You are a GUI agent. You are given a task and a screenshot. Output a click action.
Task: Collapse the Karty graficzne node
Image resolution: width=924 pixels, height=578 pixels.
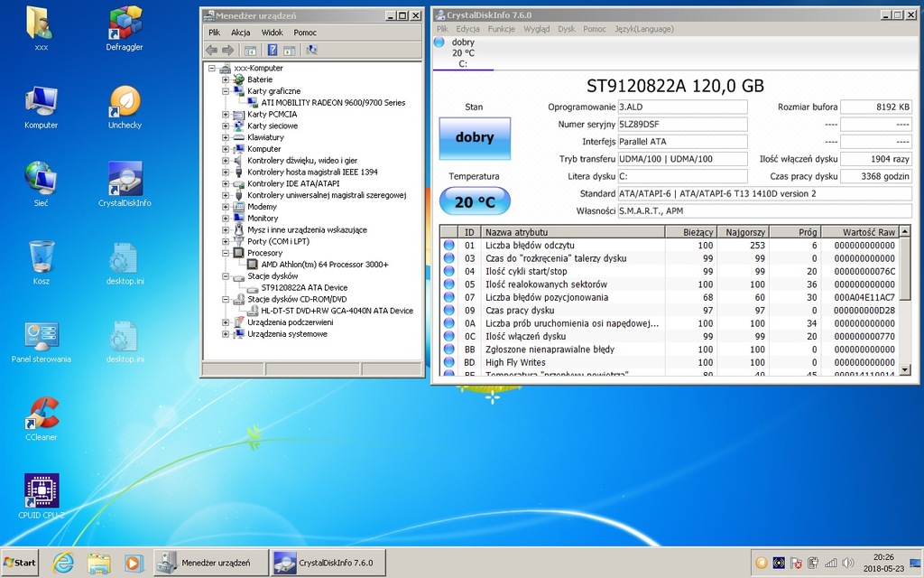pos(225,91)
